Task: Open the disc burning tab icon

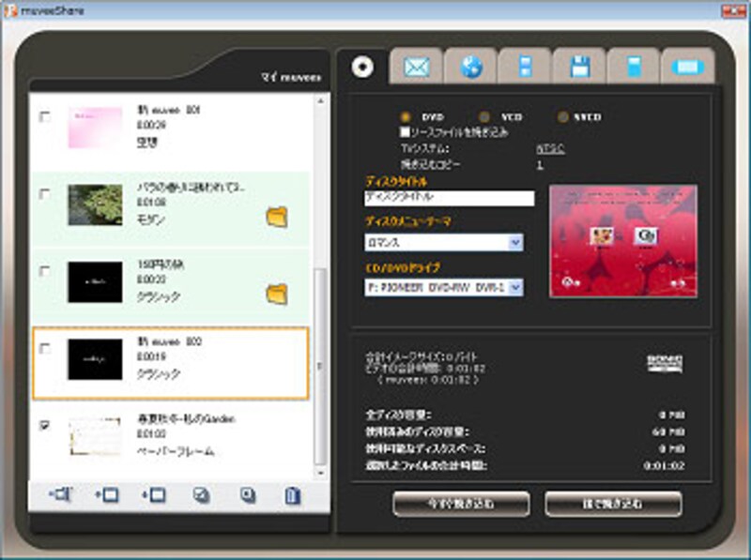Action: [362, 68]
